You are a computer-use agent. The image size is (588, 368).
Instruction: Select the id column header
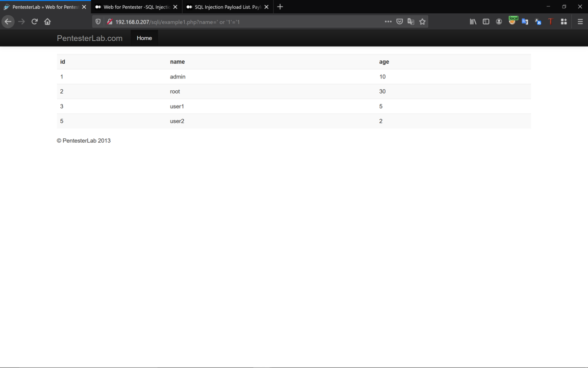[63, 62]
